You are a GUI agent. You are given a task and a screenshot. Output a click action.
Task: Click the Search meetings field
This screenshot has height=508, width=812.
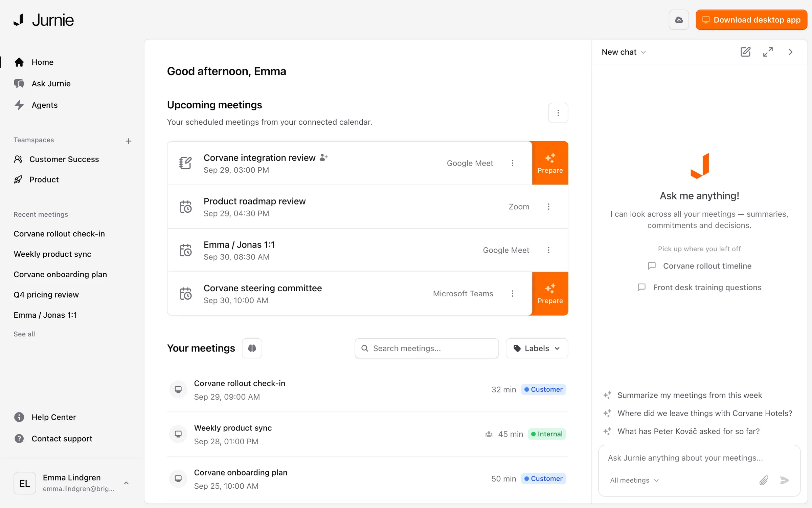(x=427, y=348)
